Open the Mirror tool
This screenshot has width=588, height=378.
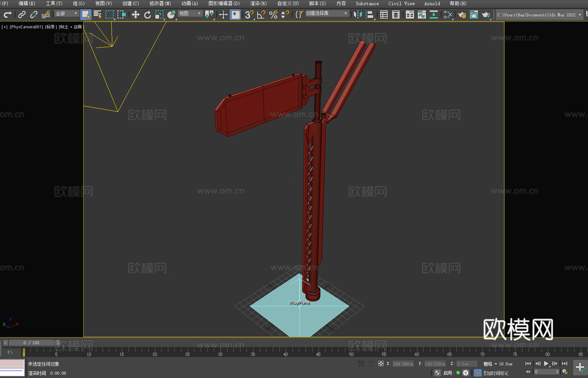(x=358, y=14)
